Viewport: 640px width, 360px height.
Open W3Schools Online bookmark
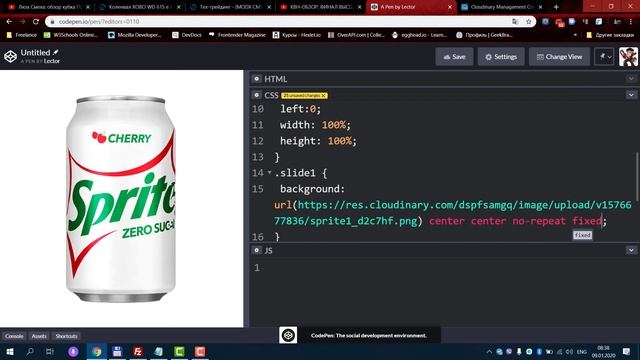[x=71, y=35]
